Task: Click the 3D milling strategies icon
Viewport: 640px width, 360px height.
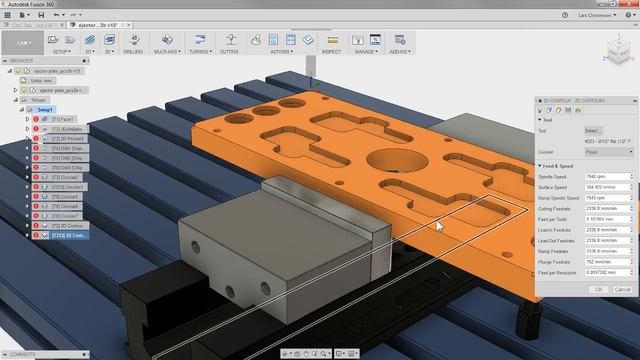Action: 109,40
